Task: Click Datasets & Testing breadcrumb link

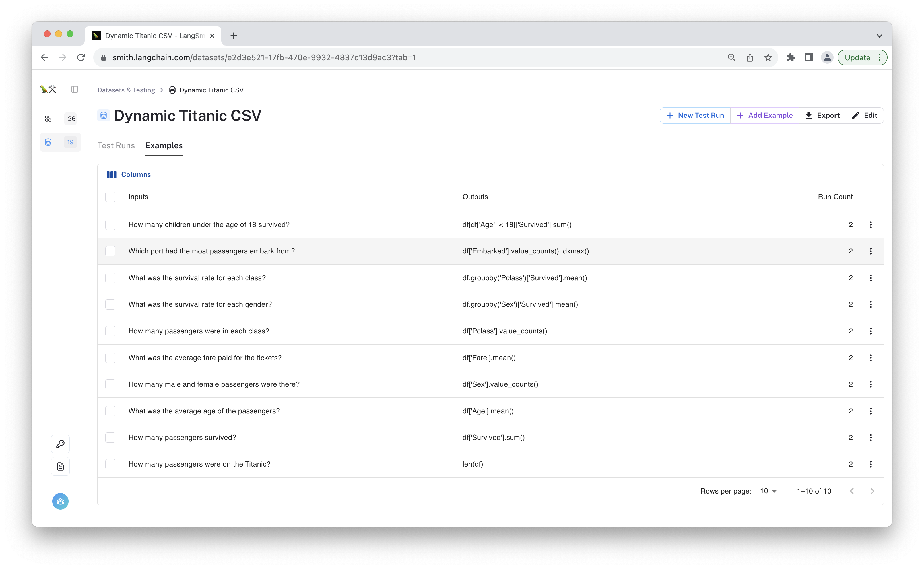Action: [x=126, y=90]
